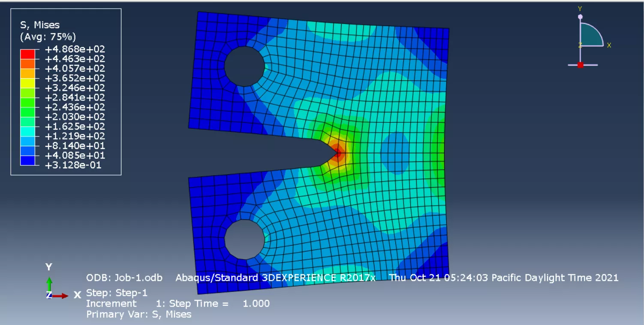The width and height of the screenshot is (644, 325).
Task: Pick the upper circular hole in the model
Action: [x=244, y=67]
